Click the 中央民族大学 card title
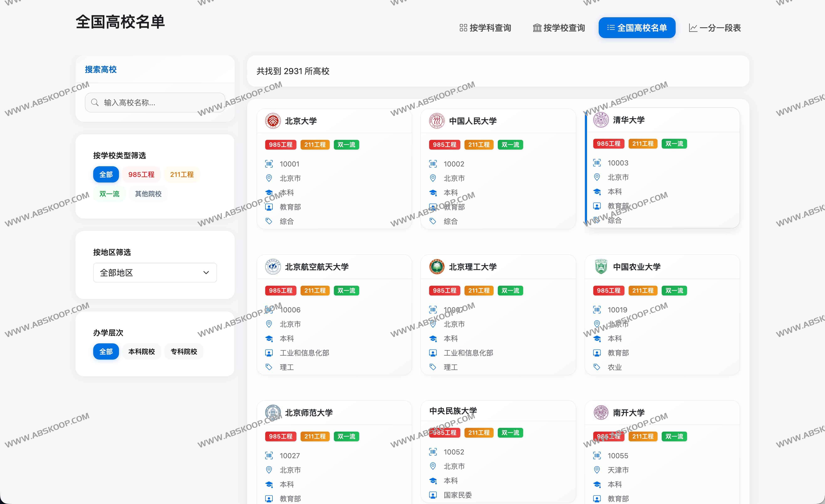 coord(453,411)
